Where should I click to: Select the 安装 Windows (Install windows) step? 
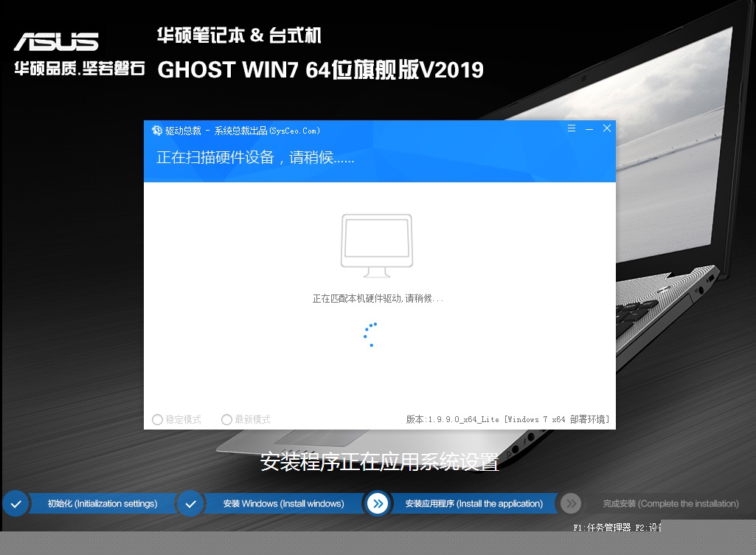point(283,504)
